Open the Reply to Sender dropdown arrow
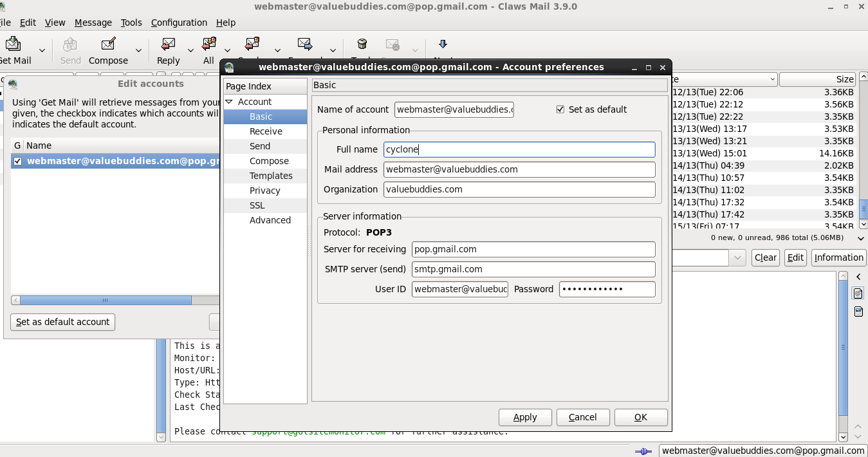The height and width of the screenshot is (457, 868). pos(277,50)
